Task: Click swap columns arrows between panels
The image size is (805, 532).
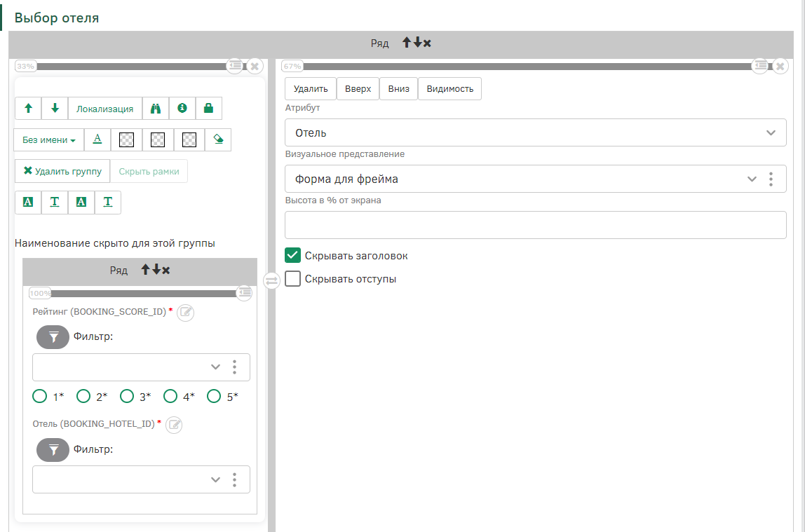Action: click(x=271, y=280)
